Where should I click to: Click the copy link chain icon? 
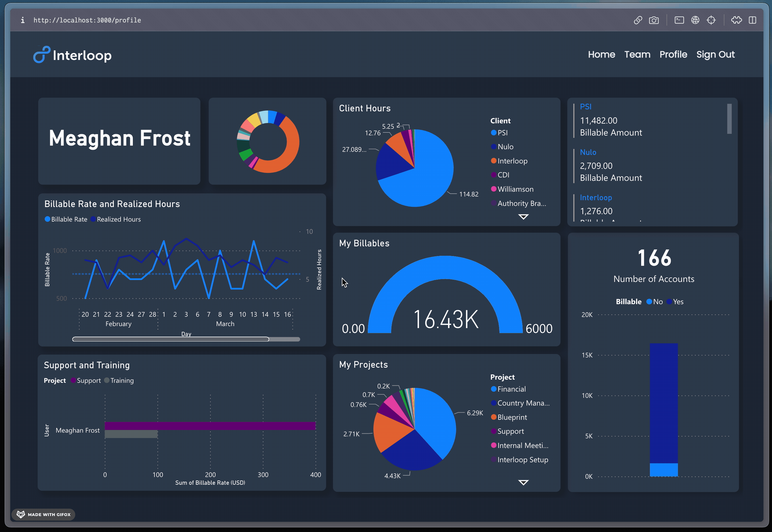pyautogui.click(x=637, y=20)
